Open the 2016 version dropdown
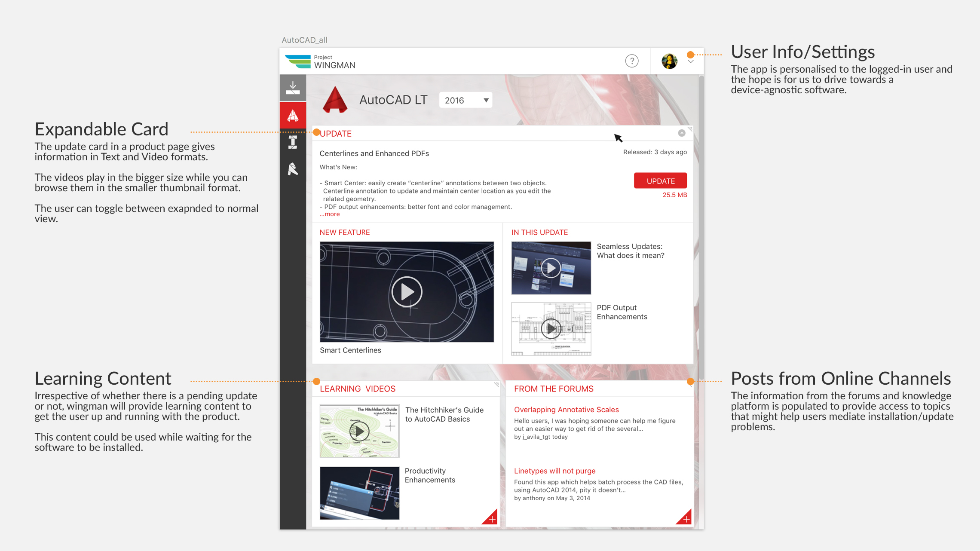Screen dimensions: 980x551 tap(465, 100)
